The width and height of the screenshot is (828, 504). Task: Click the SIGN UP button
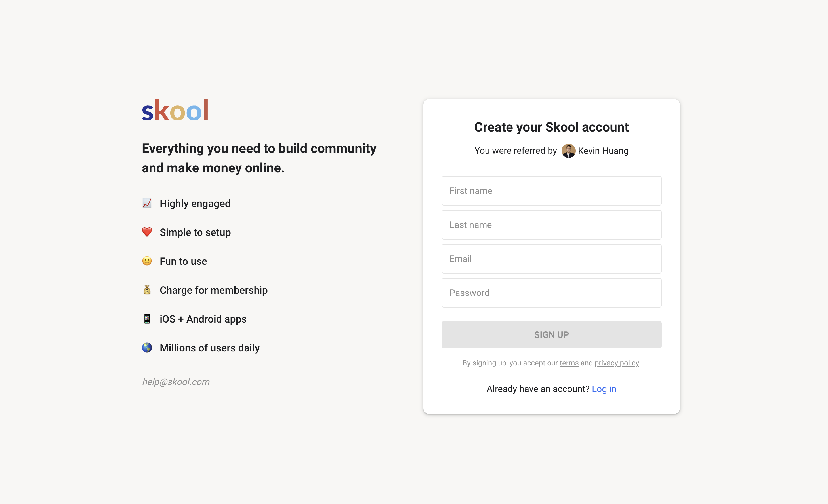pos(551,335)
